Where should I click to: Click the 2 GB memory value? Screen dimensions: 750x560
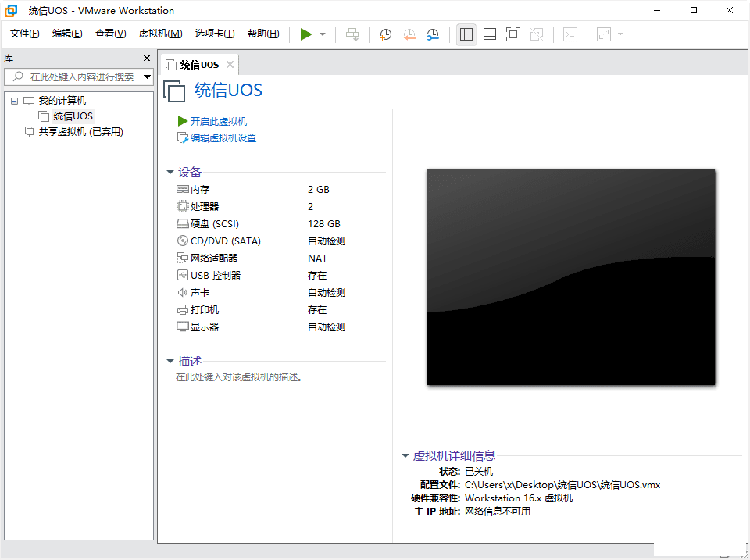point(319,189)
